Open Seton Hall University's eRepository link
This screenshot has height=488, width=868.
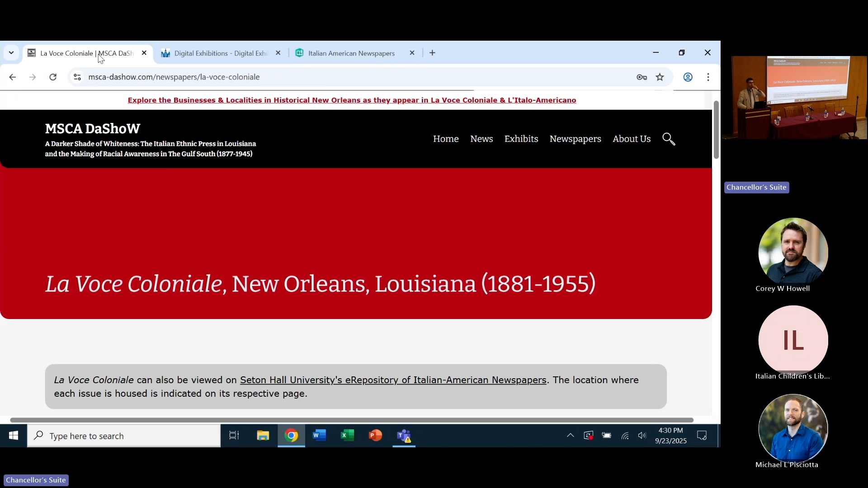click(x=393, y=380)
